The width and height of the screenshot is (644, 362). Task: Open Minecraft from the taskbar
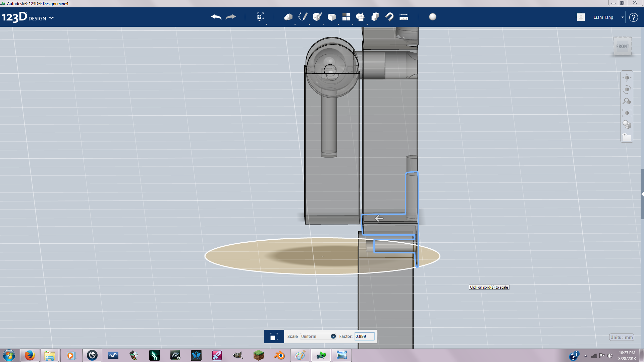click(259, 355)
